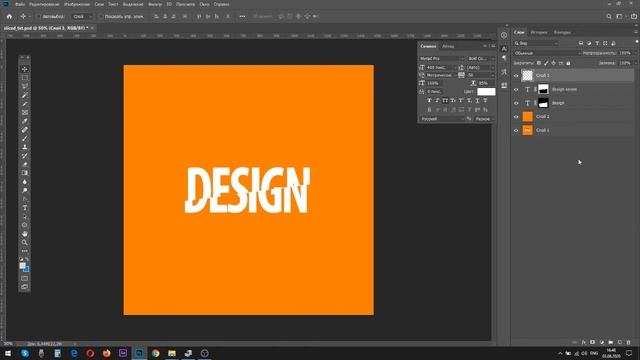The image size is (640, 360).
Task: Open the Фильтр menu
Action: 155,4
